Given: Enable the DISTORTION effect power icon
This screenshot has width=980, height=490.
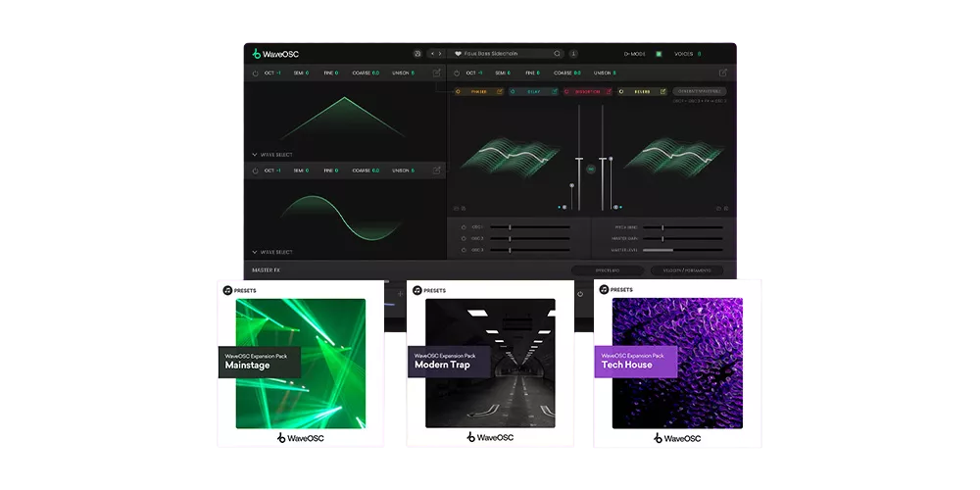Looking at the screenshot, I should point(567,91).
